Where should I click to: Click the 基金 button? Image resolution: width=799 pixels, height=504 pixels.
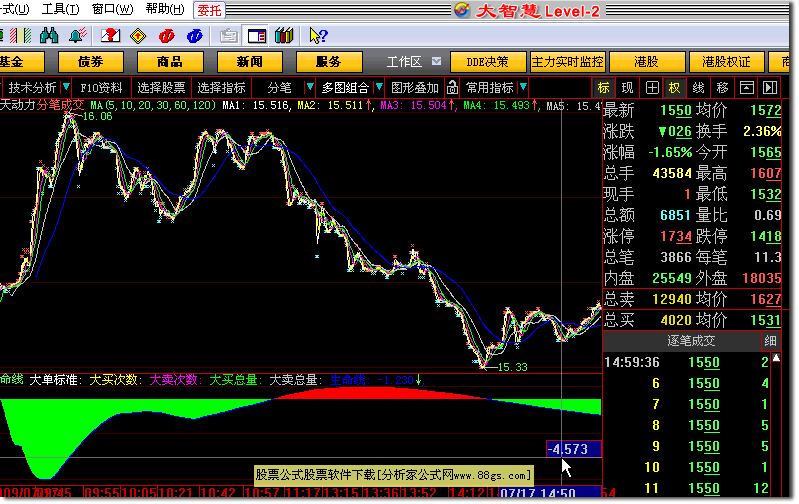[20, 62]
